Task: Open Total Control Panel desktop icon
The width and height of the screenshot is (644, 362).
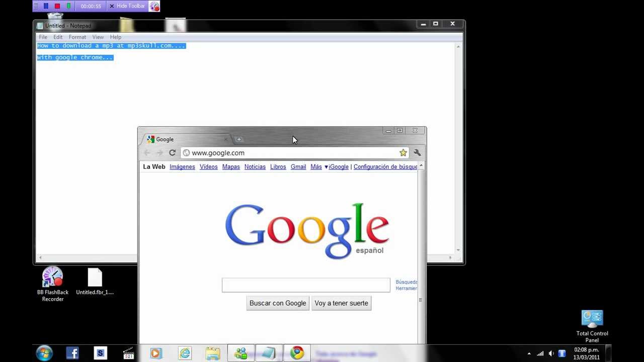Action: pyautogui.click(x=592, y=326)
